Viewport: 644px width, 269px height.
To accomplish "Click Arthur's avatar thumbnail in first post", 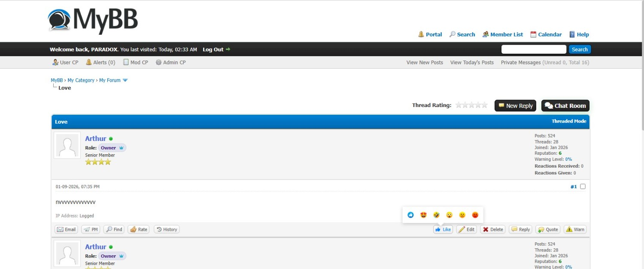I will (x=67, y=145).
